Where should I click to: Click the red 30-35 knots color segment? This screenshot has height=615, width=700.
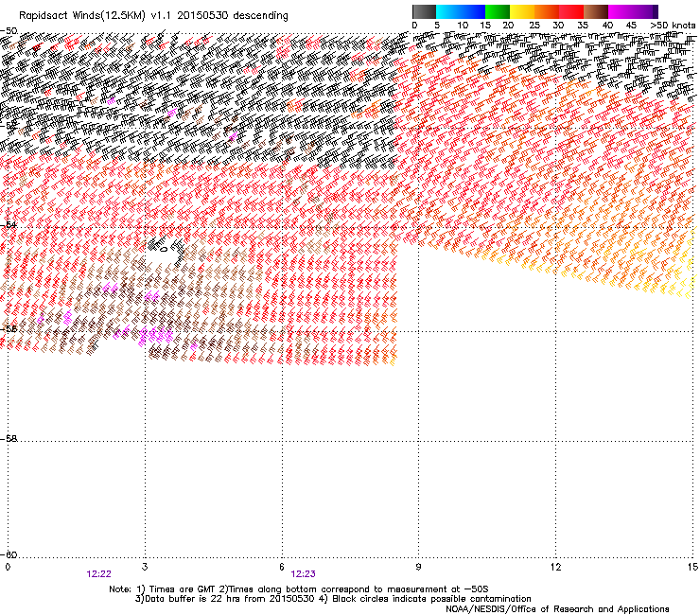tap(571, 11)
